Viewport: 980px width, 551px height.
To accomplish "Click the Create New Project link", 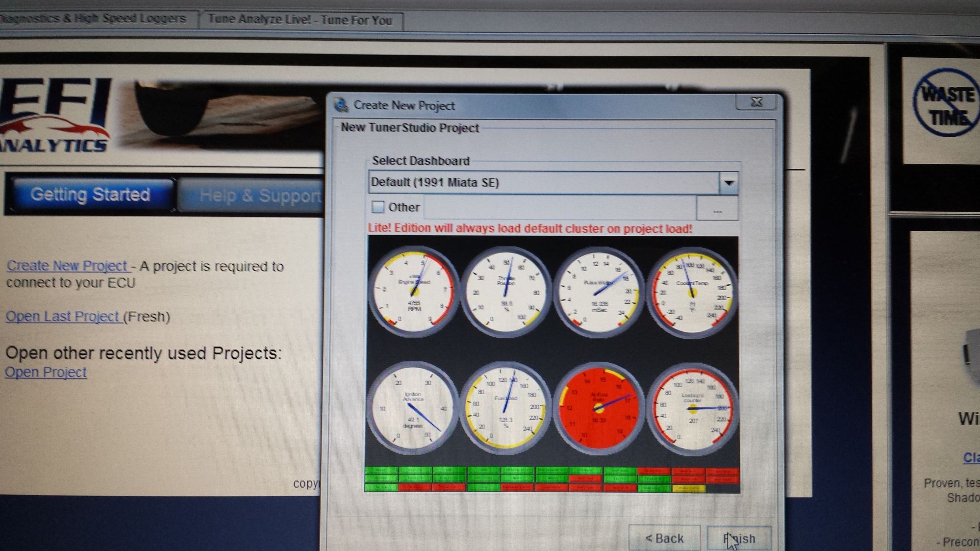I will click(67, 266).
